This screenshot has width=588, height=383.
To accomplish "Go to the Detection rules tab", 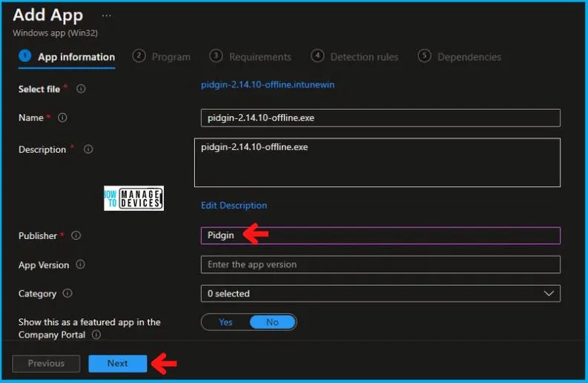I will [x=355, y=56].
